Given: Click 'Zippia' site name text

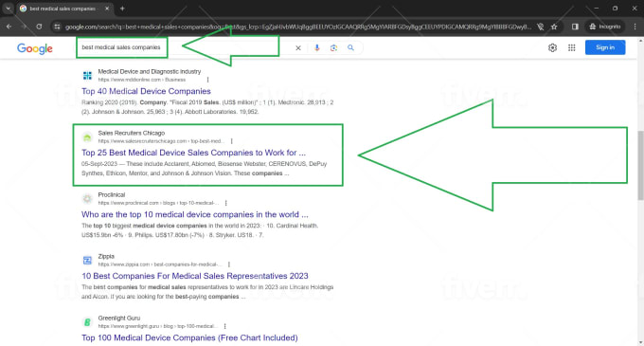Looking at the screenshot, I should click(x=106, y=256).
